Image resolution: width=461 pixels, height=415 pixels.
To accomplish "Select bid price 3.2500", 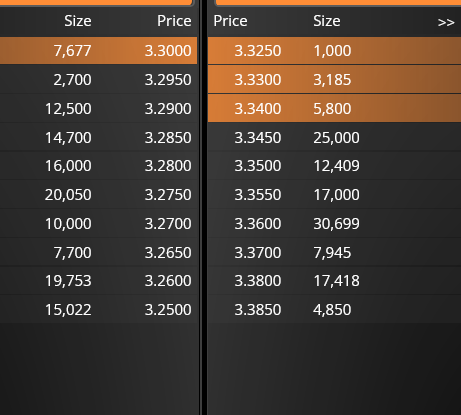I will pos(168,310).
